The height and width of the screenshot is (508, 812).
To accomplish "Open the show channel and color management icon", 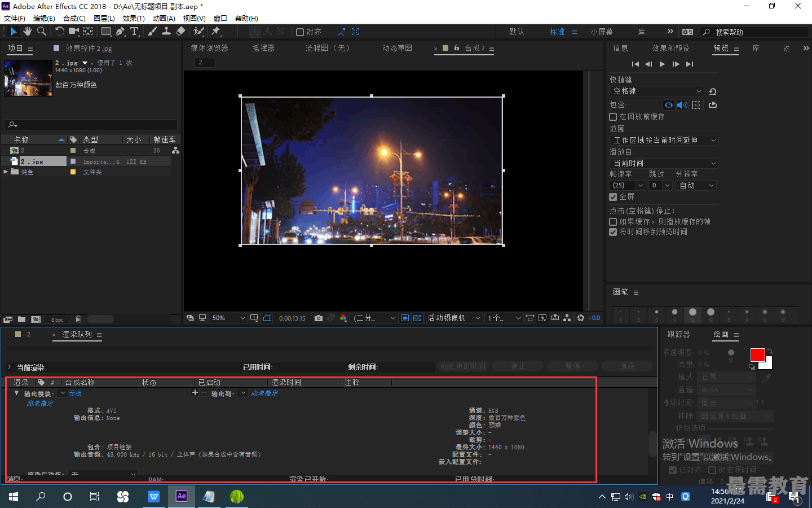I will [x=343, y=318].
